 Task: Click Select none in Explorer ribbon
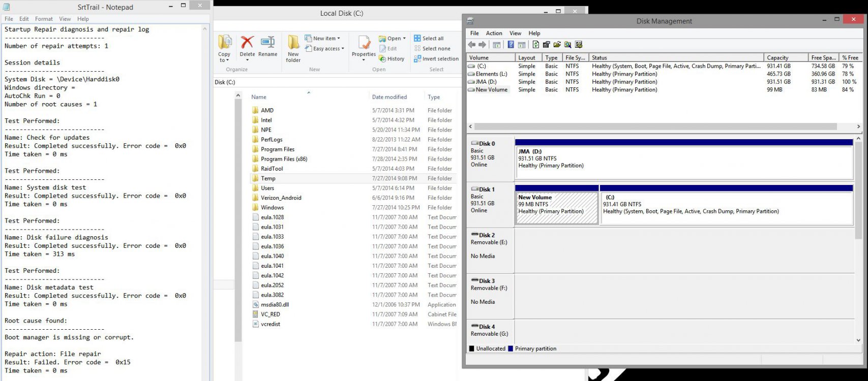pyautogui.click(x=432, y=49)
